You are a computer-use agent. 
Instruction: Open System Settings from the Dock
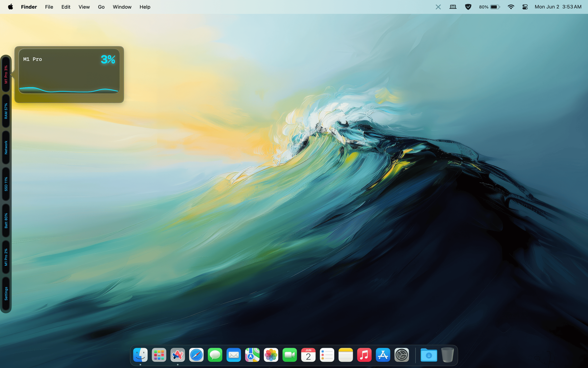click(x=402, y=355)
